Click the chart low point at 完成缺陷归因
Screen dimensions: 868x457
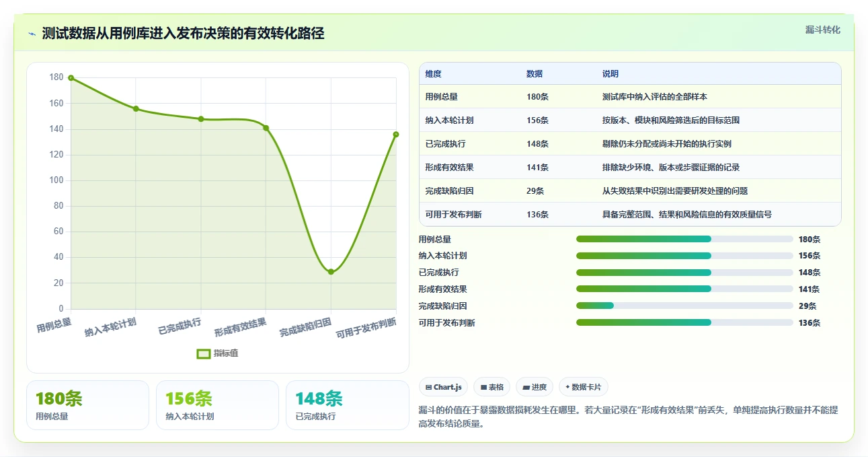331,272
